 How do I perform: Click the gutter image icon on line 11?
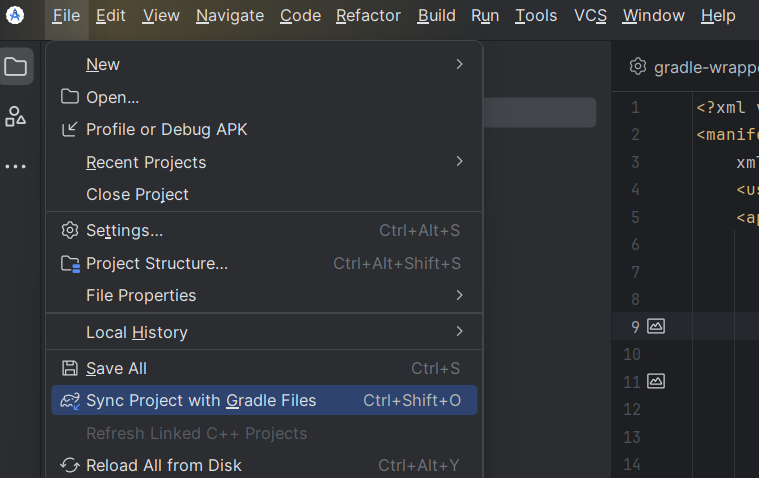click(656, 381)
